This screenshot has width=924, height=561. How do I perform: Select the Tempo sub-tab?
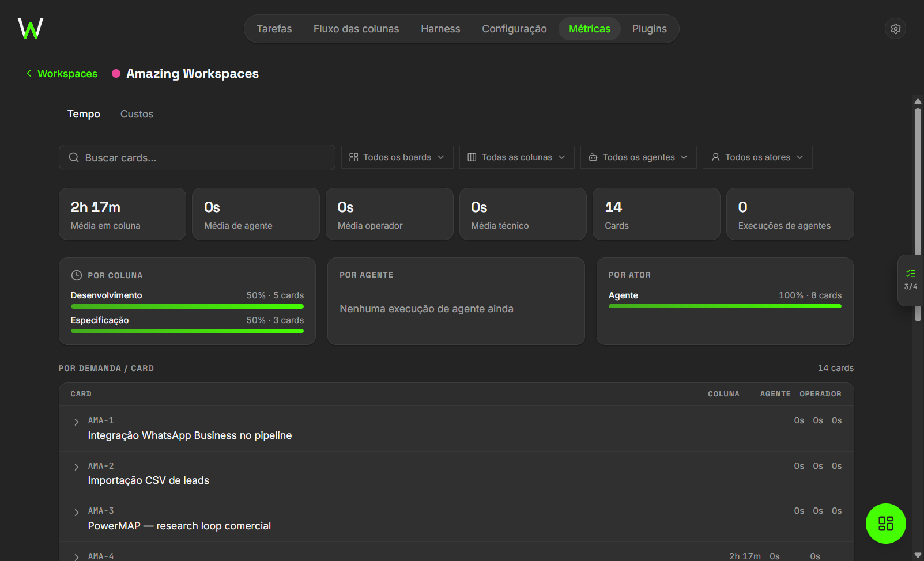pyautogui.click(x=84, y=114)
